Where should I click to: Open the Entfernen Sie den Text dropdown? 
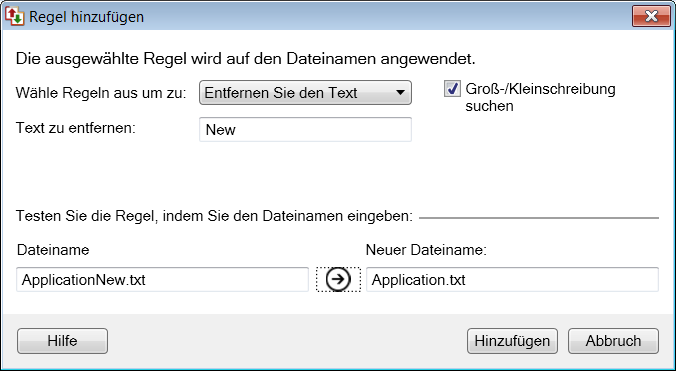(x=305, y=93)
